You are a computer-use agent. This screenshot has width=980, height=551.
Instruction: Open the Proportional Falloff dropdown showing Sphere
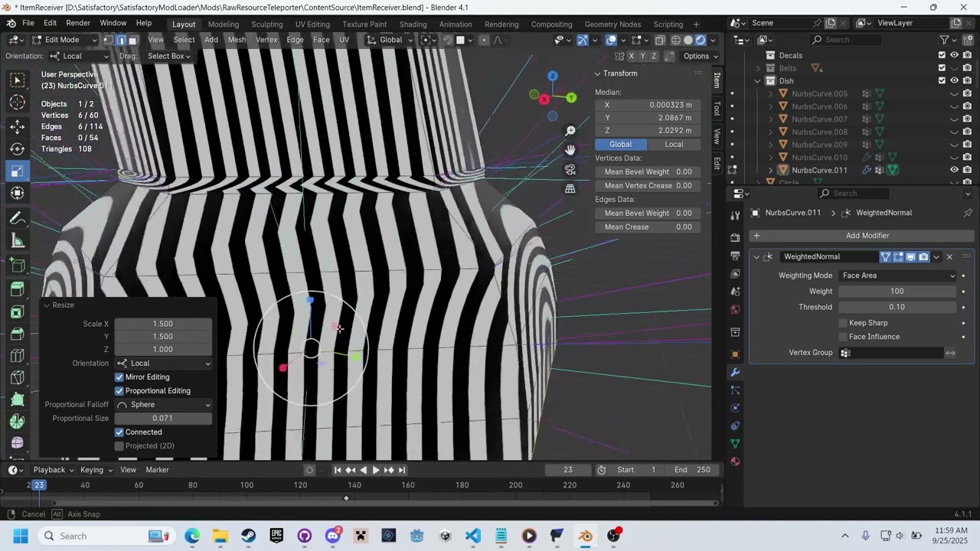click(163, 404)
